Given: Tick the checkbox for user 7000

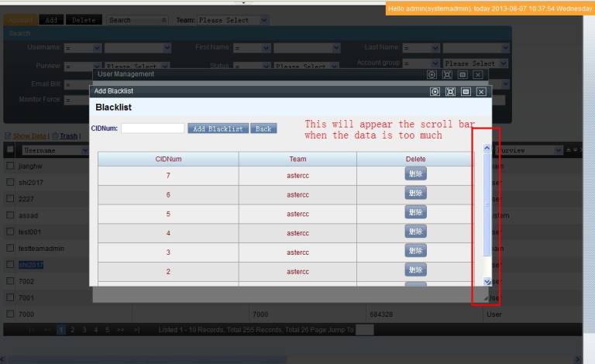Looking at the screenshot, I should pyautogui.click(x=10, y=314).
